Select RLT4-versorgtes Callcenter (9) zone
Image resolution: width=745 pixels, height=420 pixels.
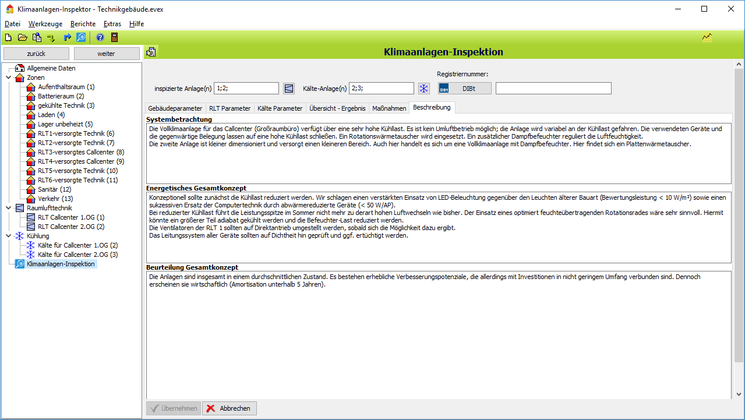click(81, 162)
